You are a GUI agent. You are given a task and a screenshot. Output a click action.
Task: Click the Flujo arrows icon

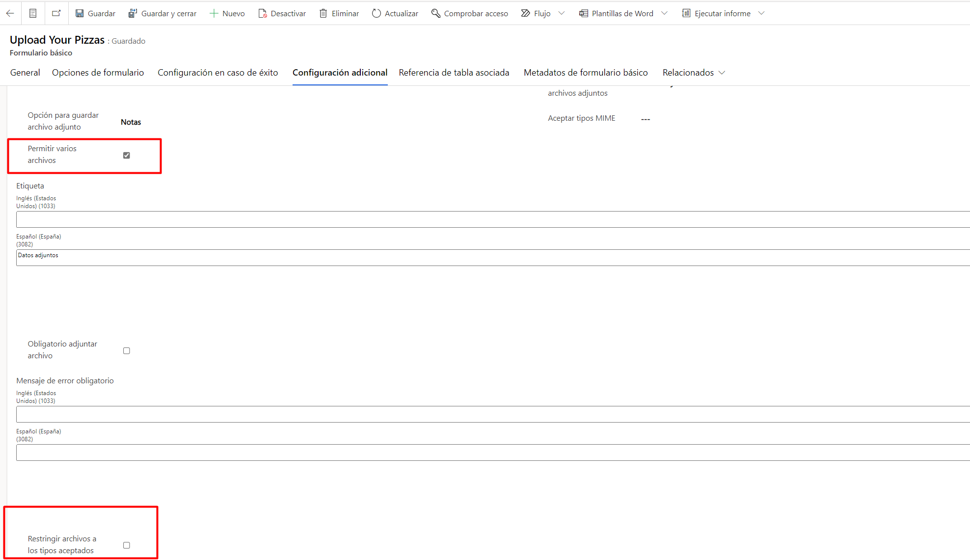(x=526, y=13)
